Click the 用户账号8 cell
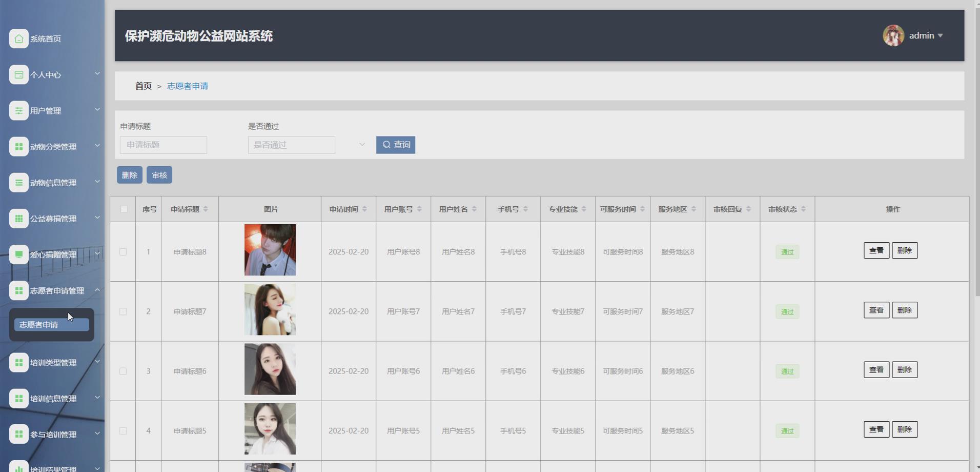The height and width of the screenshot is (472, 980). 403,252
